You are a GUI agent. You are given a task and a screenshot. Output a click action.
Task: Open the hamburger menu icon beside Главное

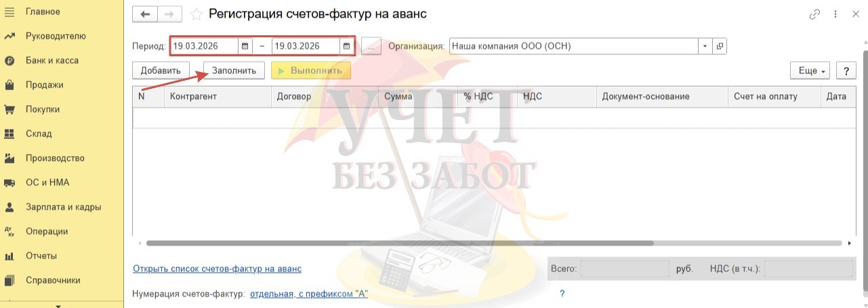[9, 12]
